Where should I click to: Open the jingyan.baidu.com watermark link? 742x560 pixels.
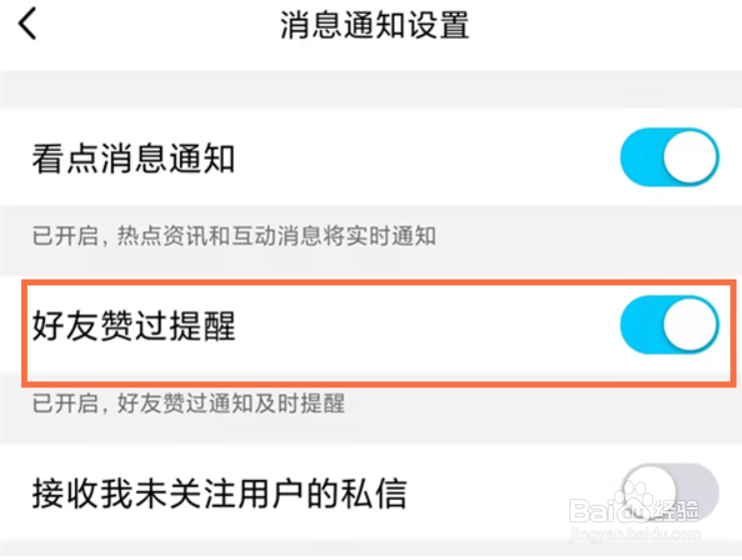634,535
